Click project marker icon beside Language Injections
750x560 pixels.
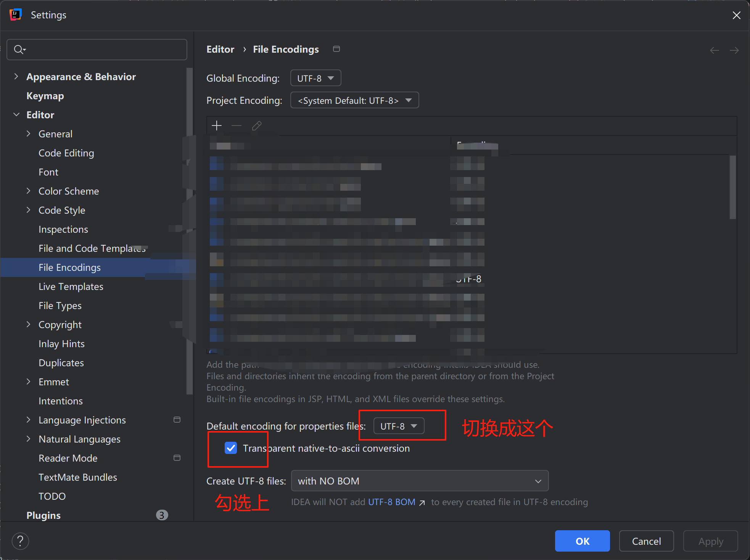click(177, 420)
